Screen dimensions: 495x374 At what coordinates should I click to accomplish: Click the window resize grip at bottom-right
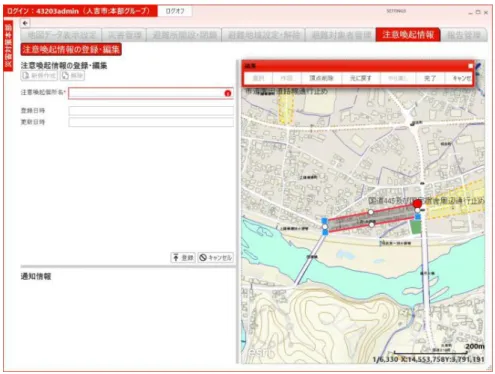coord(489,368)
